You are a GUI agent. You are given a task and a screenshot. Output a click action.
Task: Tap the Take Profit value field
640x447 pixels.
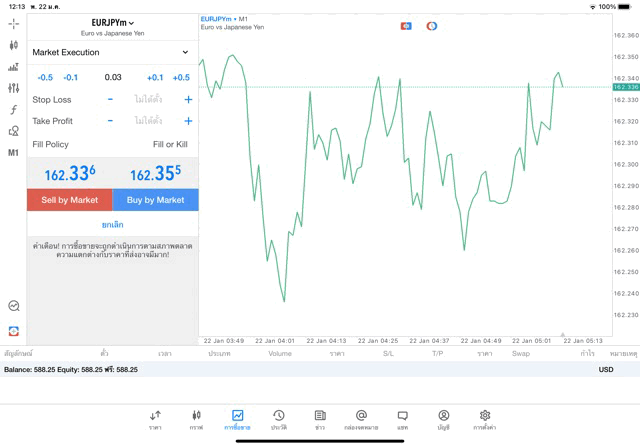[148, 121]
